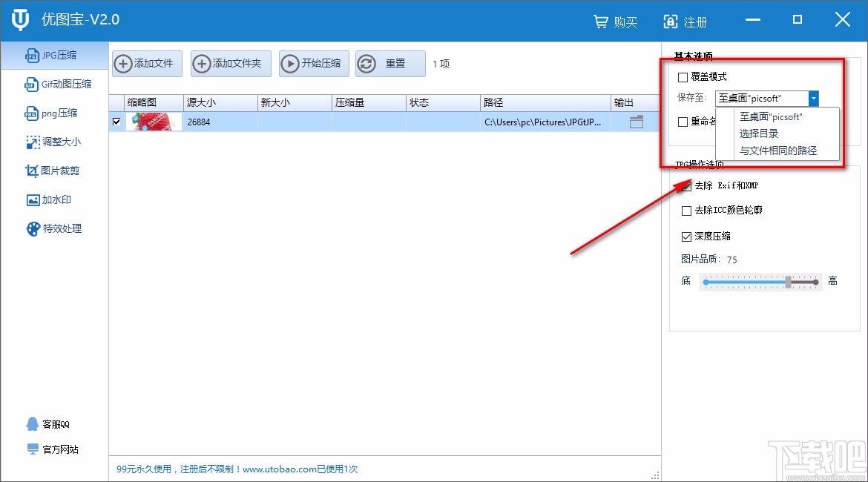The width and height of the screenshot is (868, 482).
Task: Go to the 加水印 feature
Action: [49, 199]
